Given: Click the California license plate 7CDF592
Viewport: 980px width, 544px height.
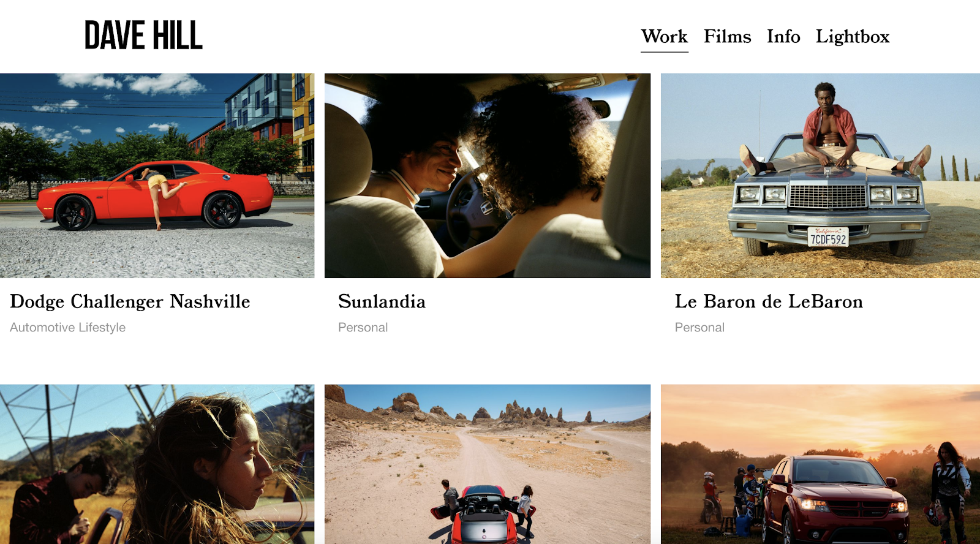Looking at the screenshot, I should [828, 236].
